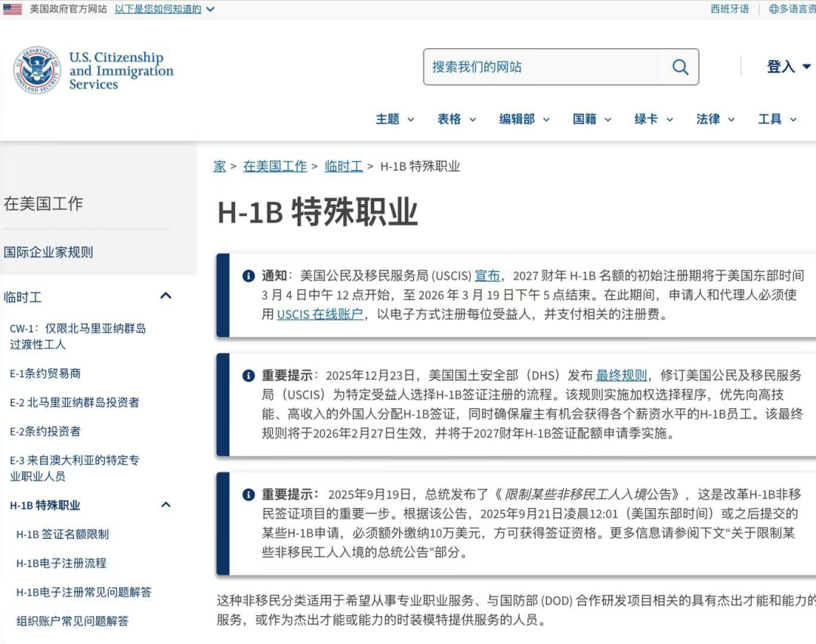Open the USCIS 在线账户 link
816x644 pixels.
(x=320, y=314)
